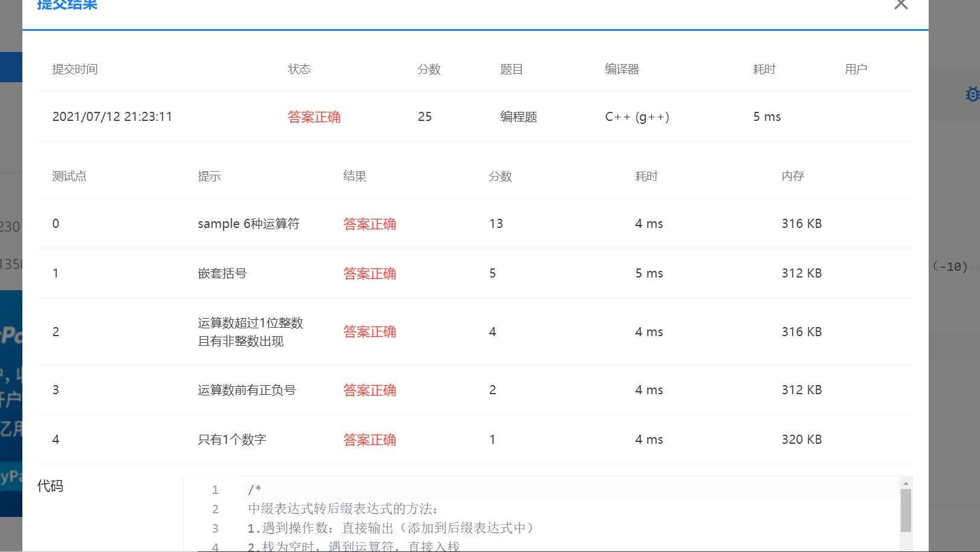Click the hint sample 6种运算符

249,224
